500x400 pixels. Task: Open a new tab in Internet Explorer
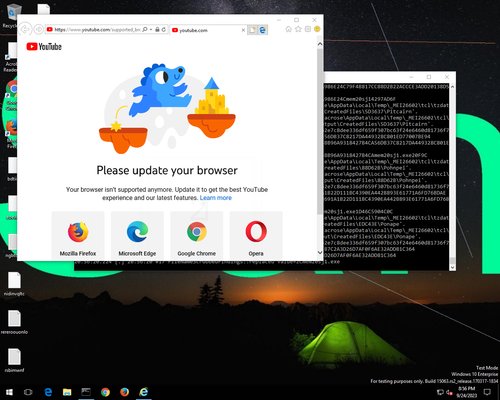coord(252,30)
